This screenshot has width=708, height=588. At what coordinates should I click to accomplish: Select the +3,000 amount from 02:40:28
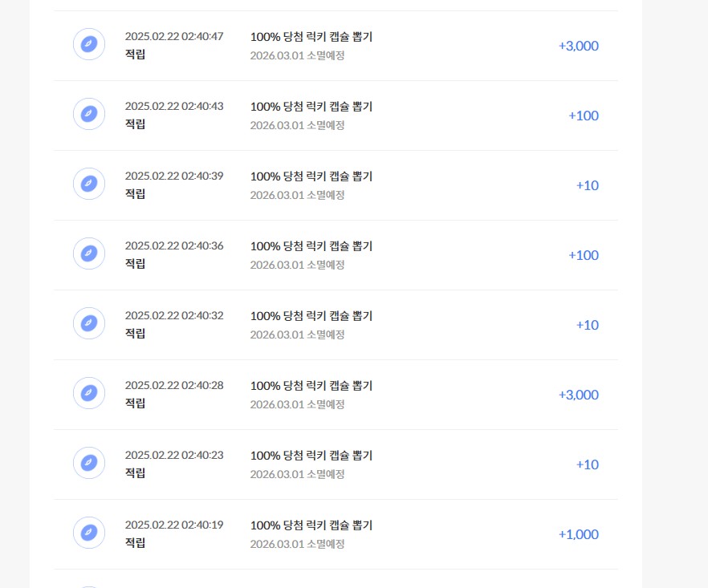tap(579, 395)
